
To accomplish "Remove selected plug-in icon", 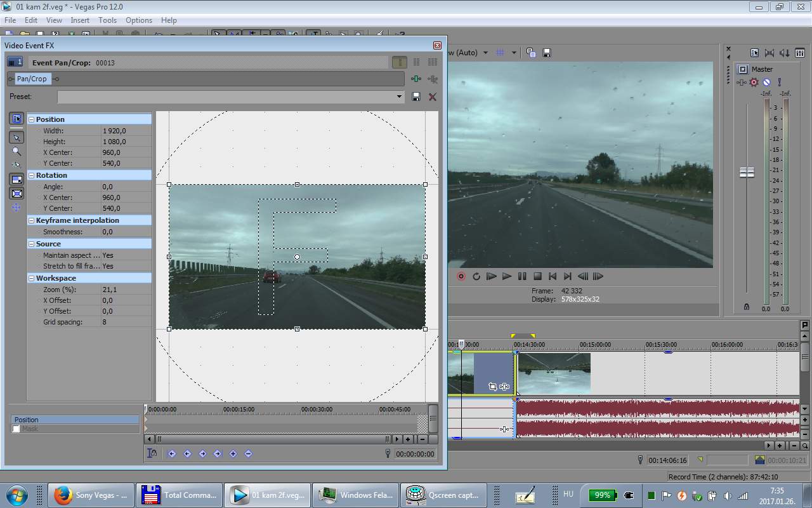I will 433,79.
